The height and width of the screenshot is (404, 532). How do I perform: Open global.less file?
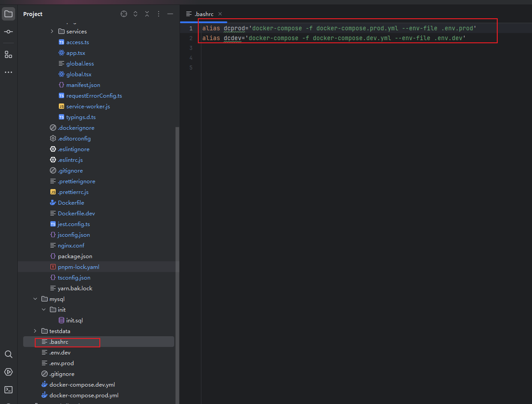[x=80, y=63]
